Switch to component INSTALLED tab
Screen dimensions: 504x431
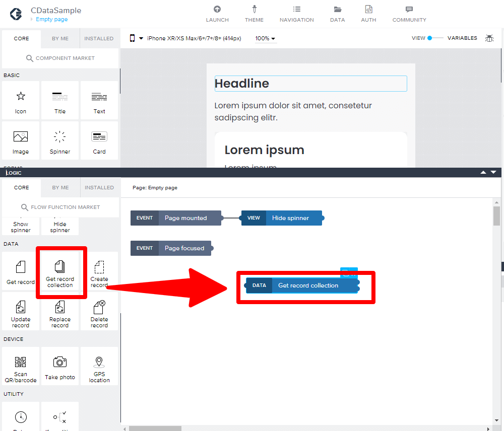click(99, 39)
